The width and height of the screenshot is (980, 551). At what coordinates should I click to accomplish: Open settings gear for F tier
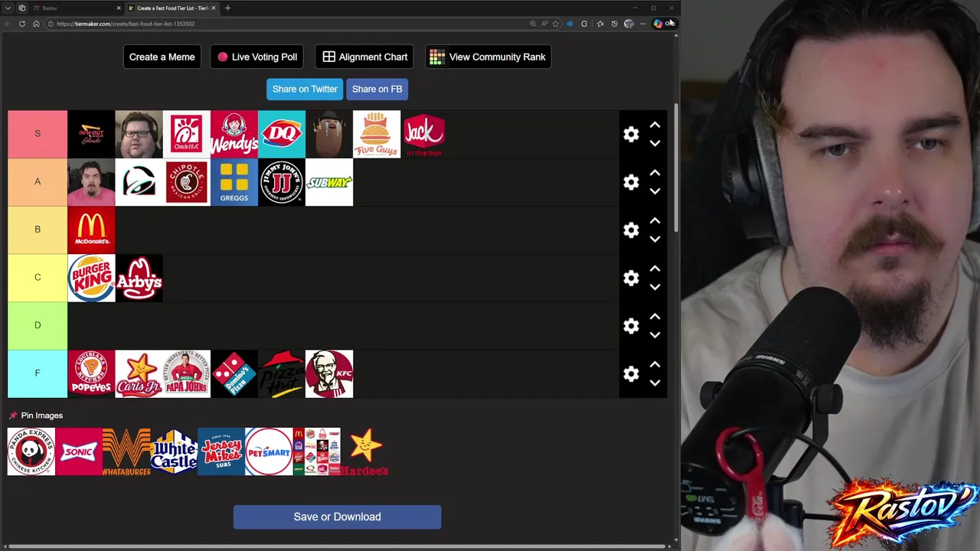click(x=631, y=373)
